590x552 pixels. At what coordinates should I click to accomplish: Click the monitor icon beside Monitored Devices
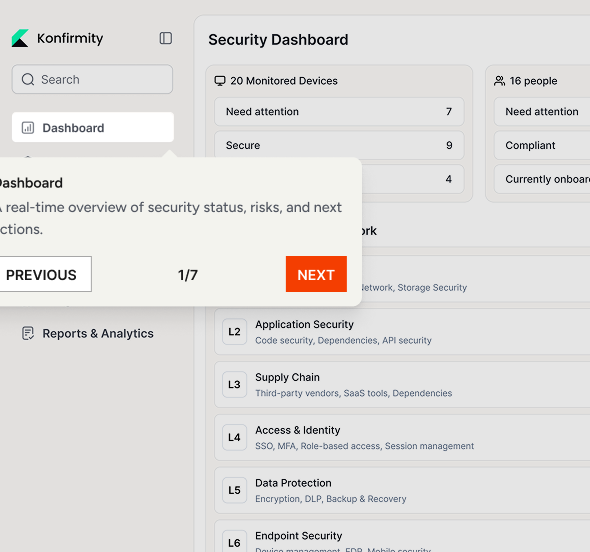point(220,81)
